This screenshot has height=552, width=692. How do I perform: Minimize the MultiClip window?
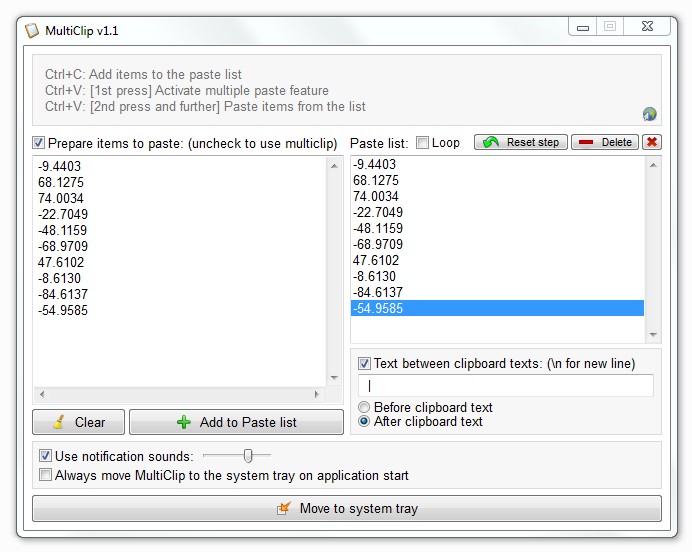coord(583,26)
